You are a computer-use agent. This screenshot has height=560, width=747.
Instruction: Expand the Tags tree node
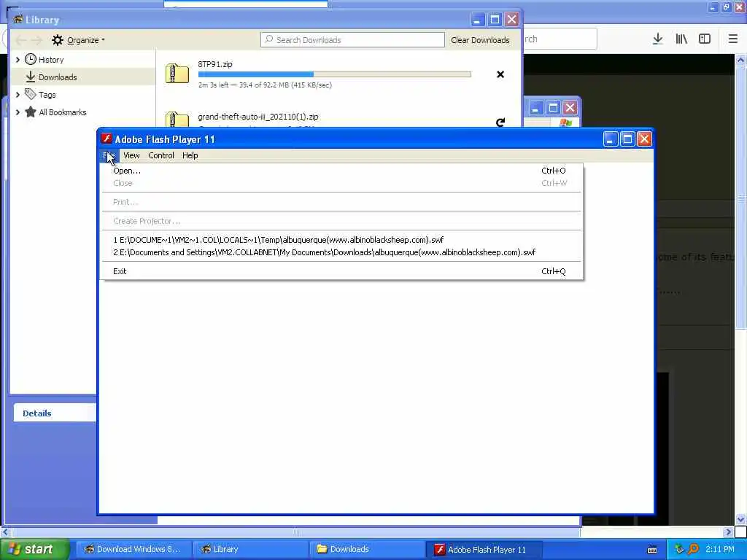18,95
